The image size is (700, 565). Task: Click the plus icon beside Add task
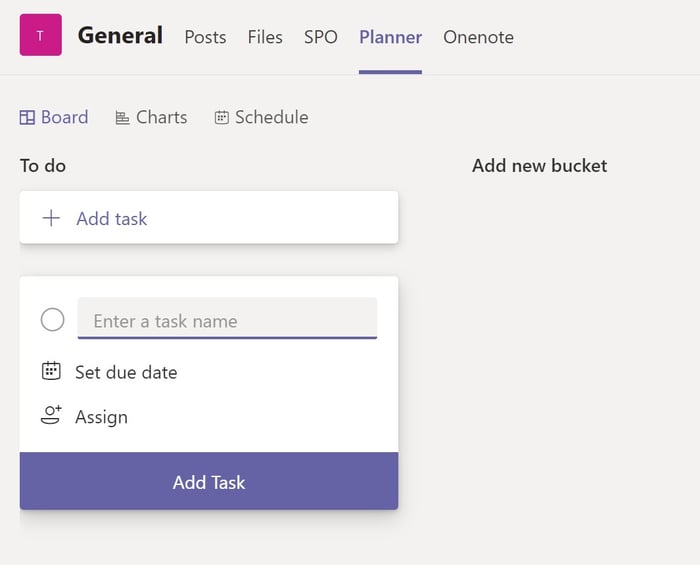(x=51, y=218)
